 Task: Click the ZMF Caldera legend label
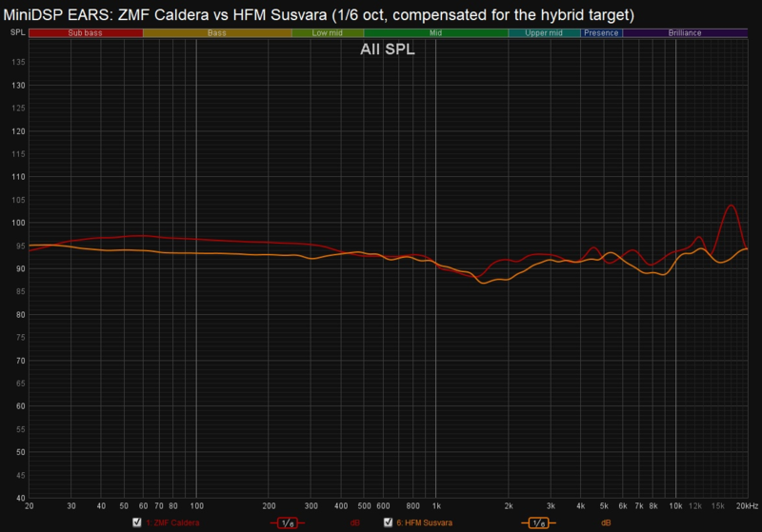click(x=174, y=522)
